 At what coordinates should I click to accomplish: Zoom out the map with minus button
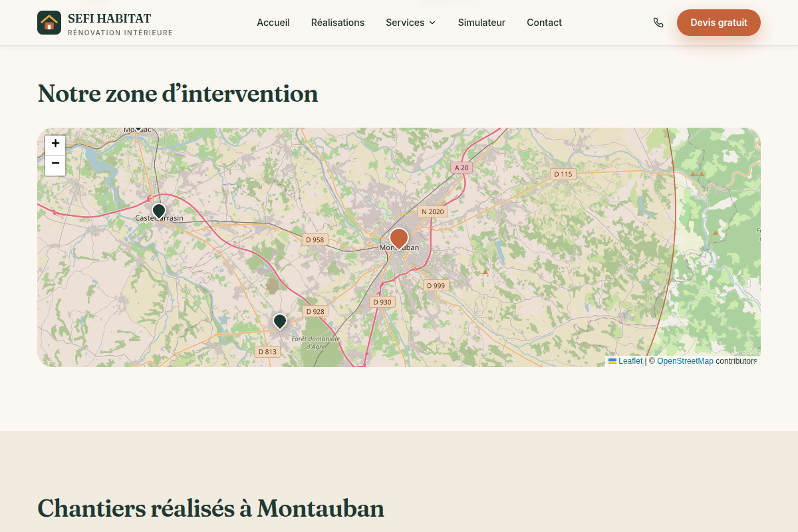click(x=55, y=165)
